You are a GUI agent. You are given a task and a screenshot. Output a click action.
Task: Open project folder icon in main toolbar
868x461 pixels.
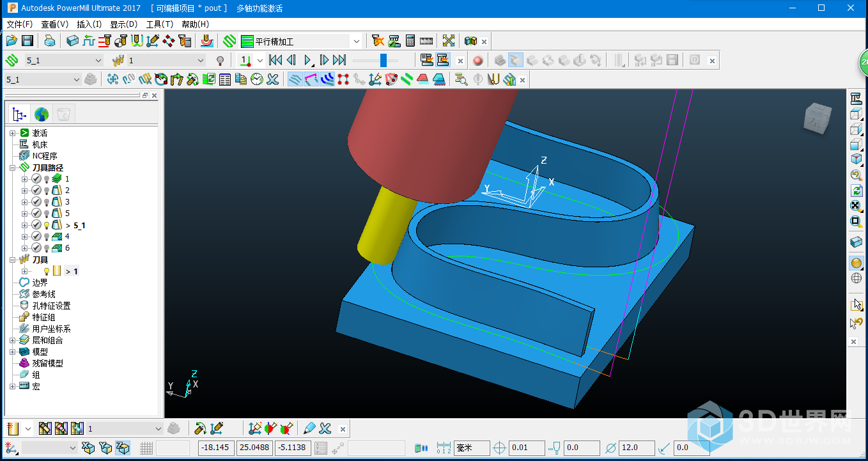[12, 41]
